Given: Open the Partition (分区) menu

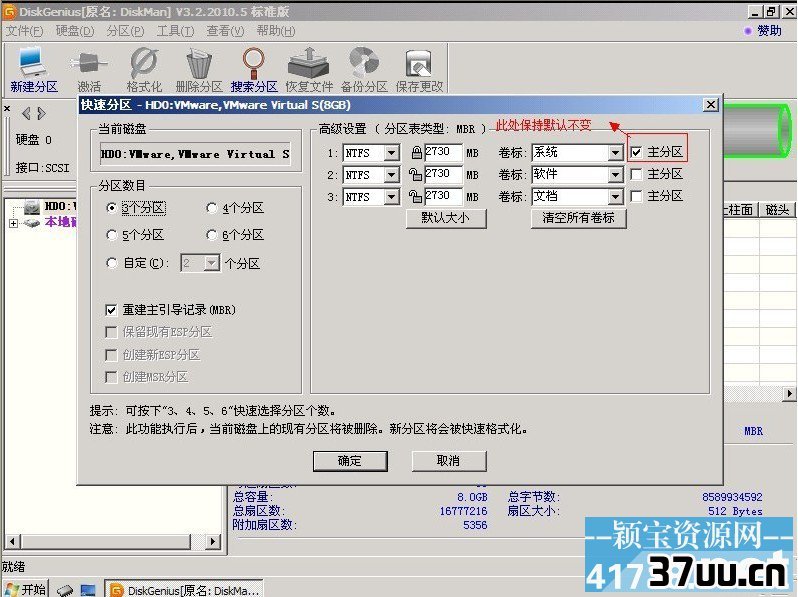Looking at the screenshot, I should click(x=125, y=31).
